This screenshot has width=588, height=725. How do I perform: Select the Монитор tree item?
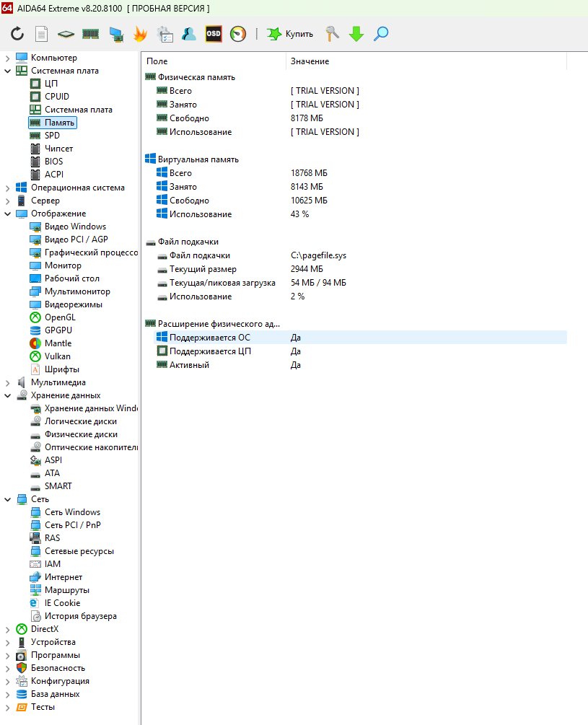[x=63, y=265]
